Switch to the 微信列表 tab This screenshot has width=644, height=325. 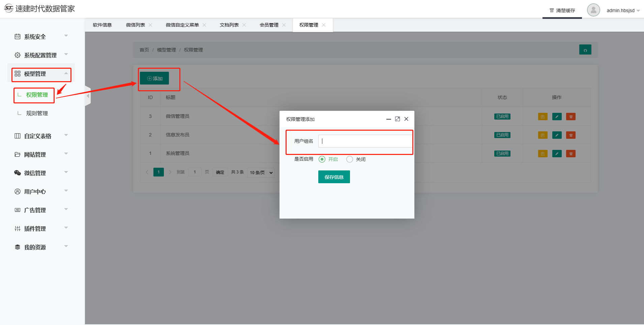tap(136, 25)
